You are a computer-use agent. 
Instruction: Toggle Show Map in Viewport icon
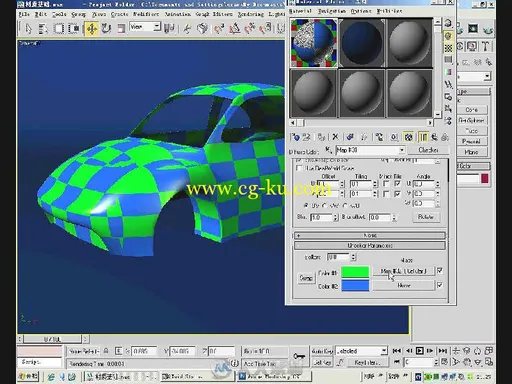[x=409, y=137]
